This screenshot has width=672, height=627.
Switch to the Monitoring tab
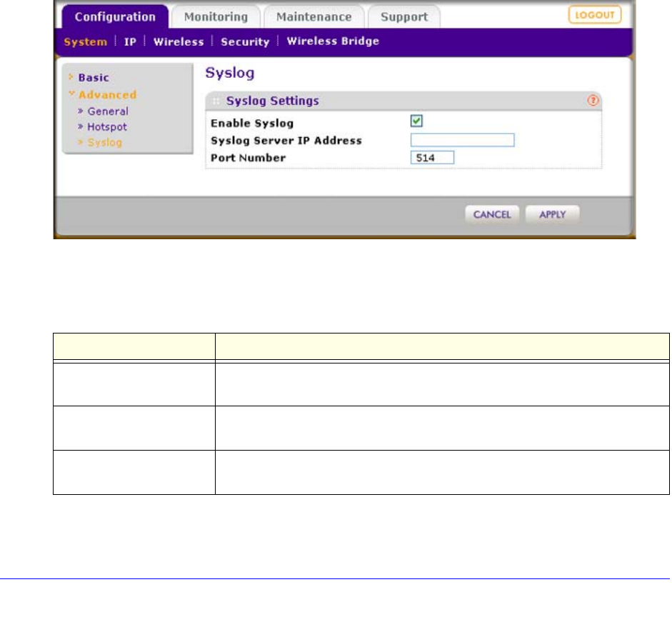coord(216,17)
